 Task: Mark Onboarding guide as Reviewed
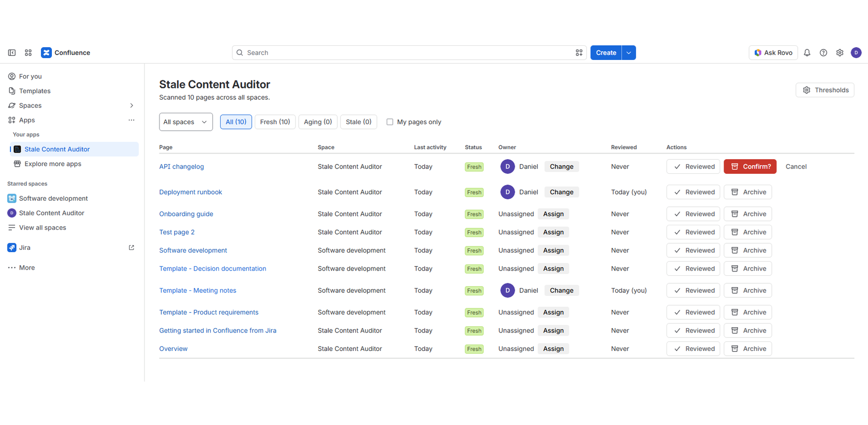pyautogui.click(x=693, y=214)
